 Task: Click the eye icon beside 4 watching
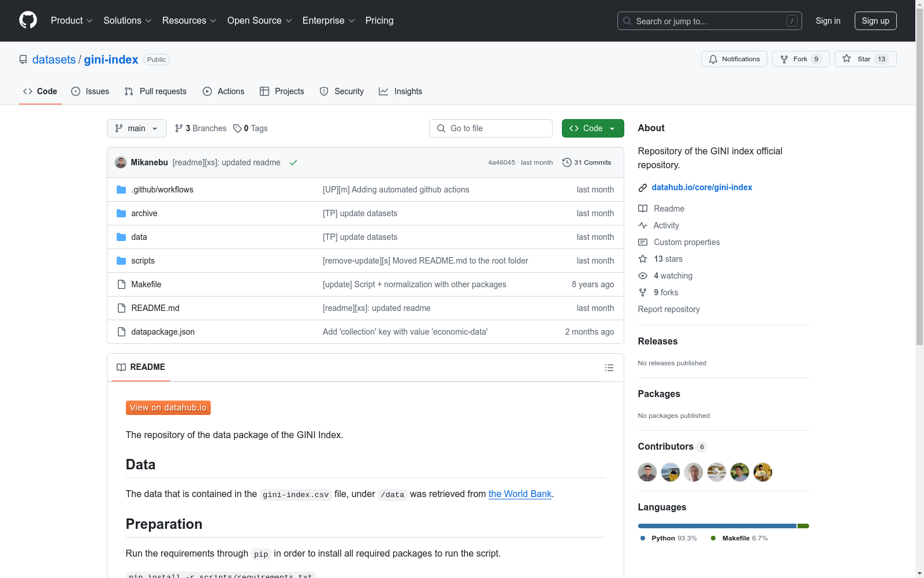coord(643,276)
